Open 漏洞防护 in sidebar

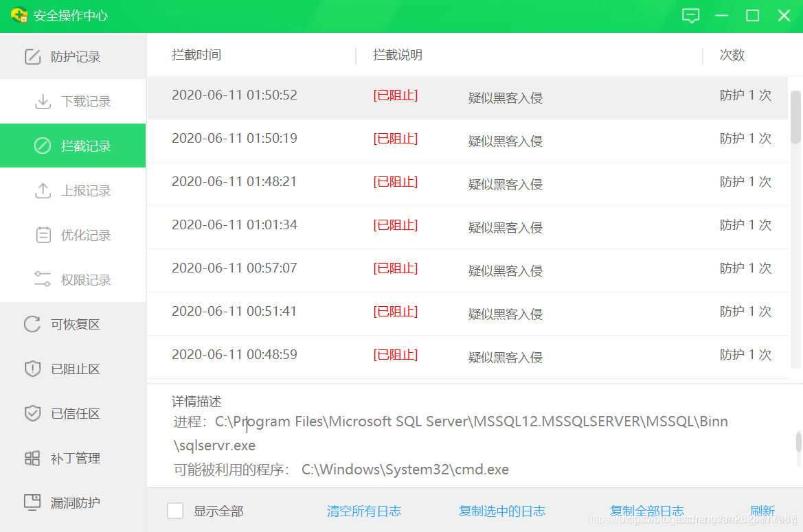(x=73, y=502)
